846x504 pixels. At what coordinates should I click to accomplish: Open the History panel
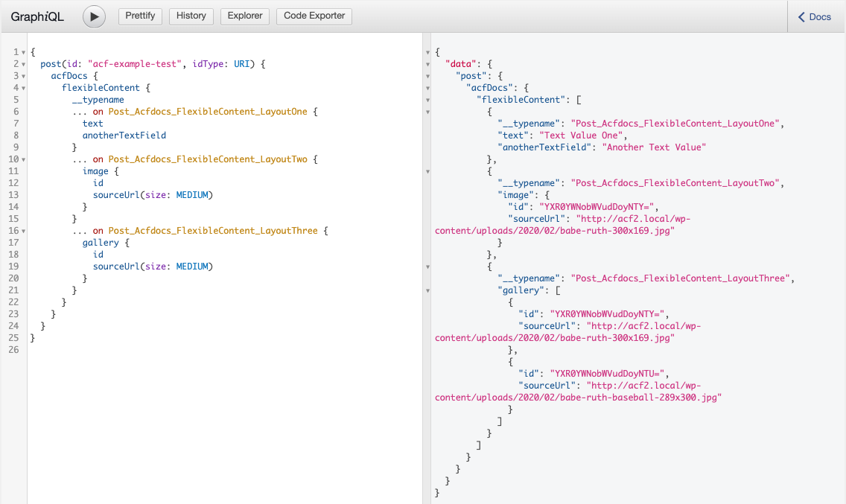coord(191,16)
